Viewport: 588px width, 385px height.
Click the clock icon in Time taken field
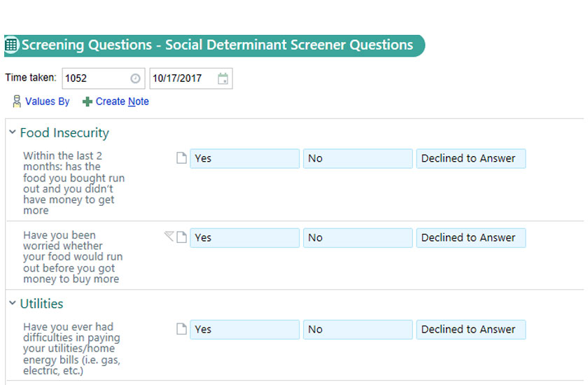click(135, 78)
